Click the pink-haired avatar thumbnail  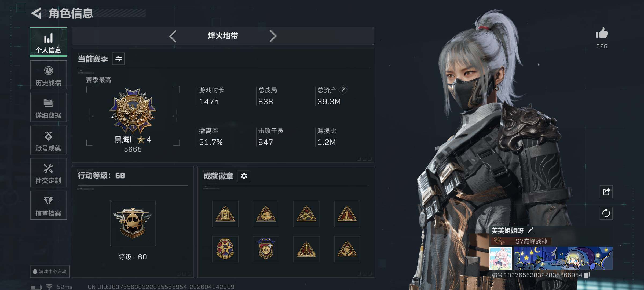click(501, 258)
